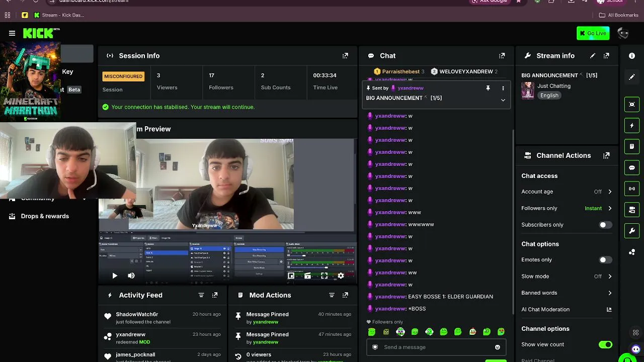
Task: Click james_pocknall in Activity Feed
Action: (x=135, y=354)
